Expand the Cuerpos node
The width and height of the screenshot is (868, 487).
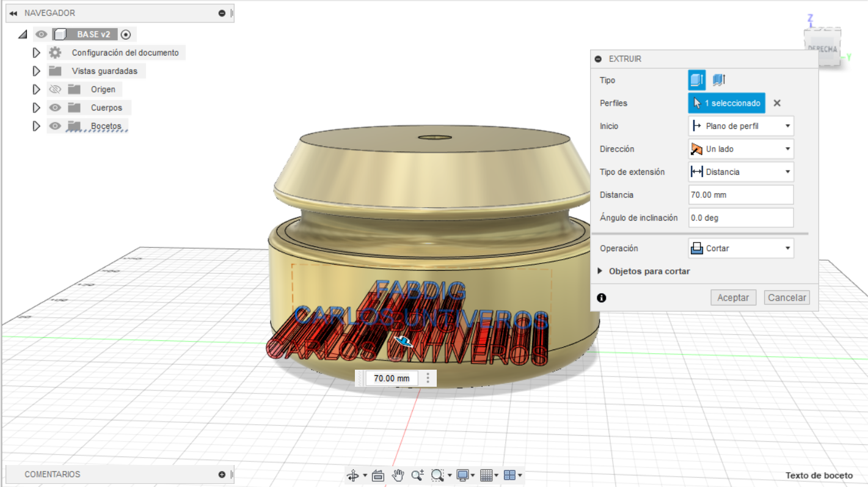[37, 108]
